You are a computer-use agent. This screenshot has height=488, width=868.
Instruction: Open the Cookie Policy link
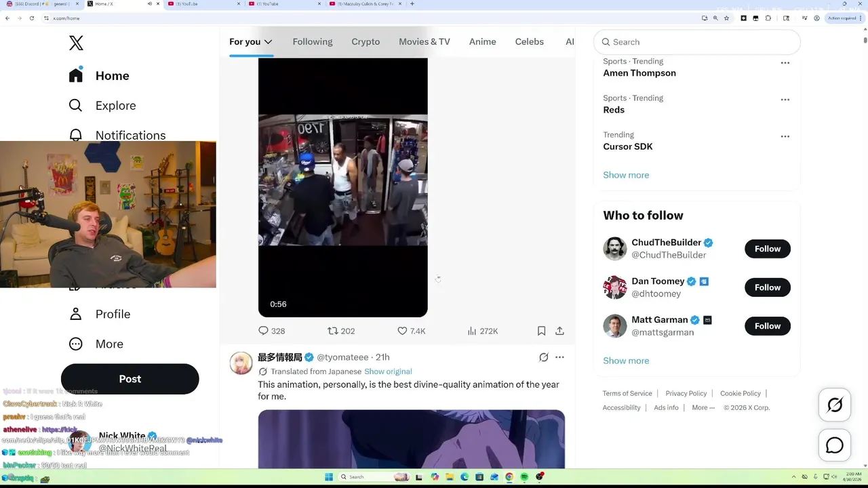741,393
